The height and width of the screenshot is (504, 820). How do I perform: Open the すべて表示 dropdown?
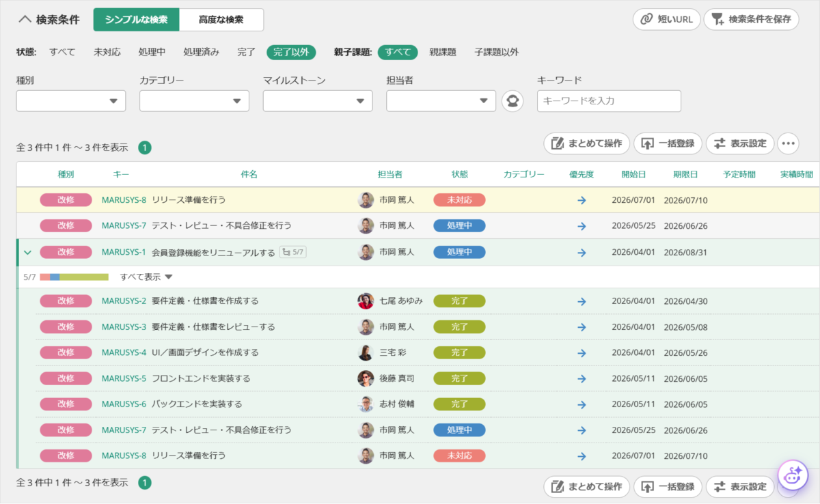146,277
